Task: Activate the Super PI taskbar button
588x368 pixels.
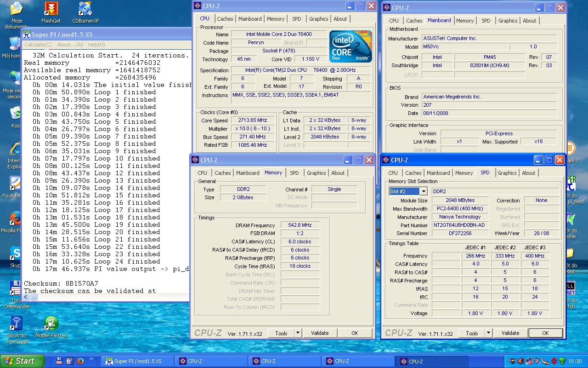Action: coord(137,361)
